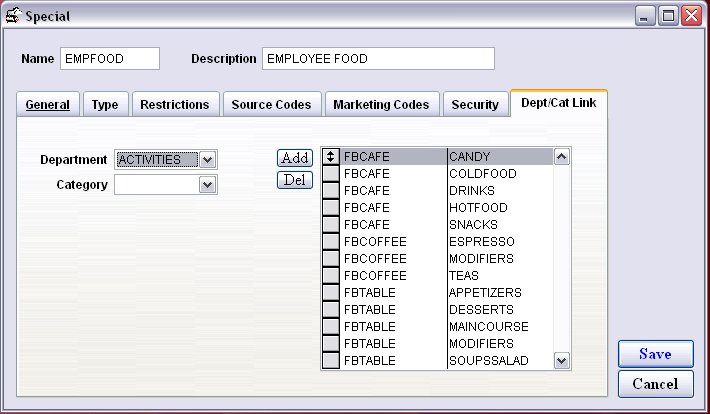Image resolution: width=710 pixels, height=414 pixels.
Task: Click the ESPRESSO category cell
Action: coord(500,242)
